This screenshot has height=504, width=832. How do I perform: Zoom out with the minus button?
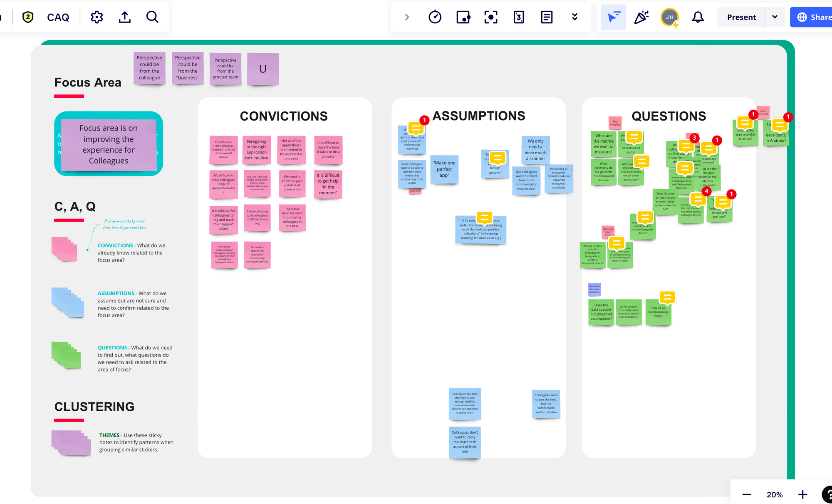pos(747,494)
